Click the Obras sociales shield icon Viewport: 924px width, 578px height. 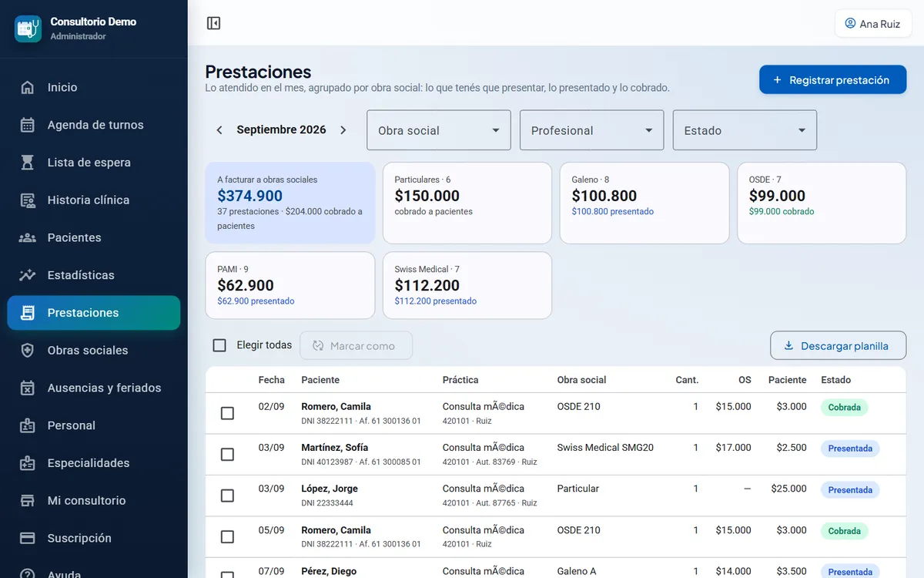[x=28, y=351]
